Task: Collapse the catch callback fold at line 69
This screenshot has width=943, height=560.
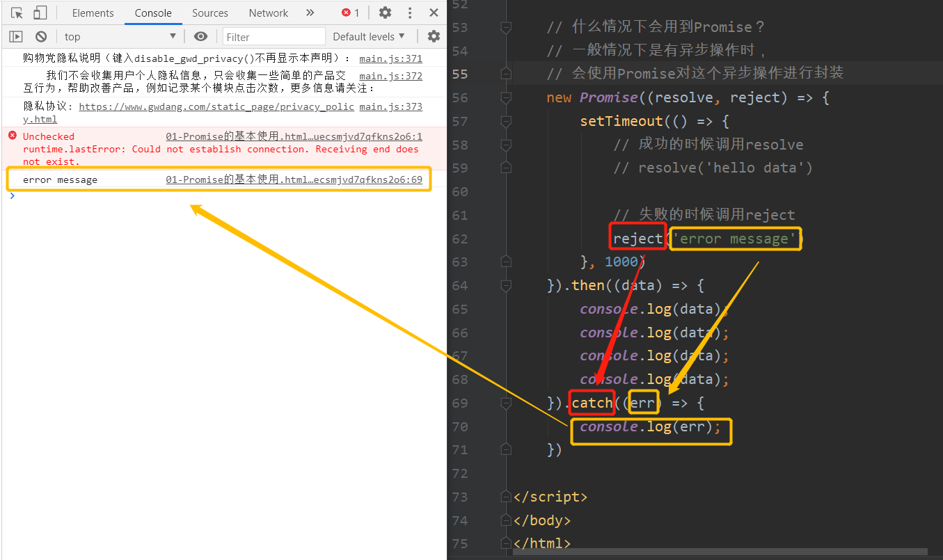Action: pyautogui.click(x=506, y=403)
